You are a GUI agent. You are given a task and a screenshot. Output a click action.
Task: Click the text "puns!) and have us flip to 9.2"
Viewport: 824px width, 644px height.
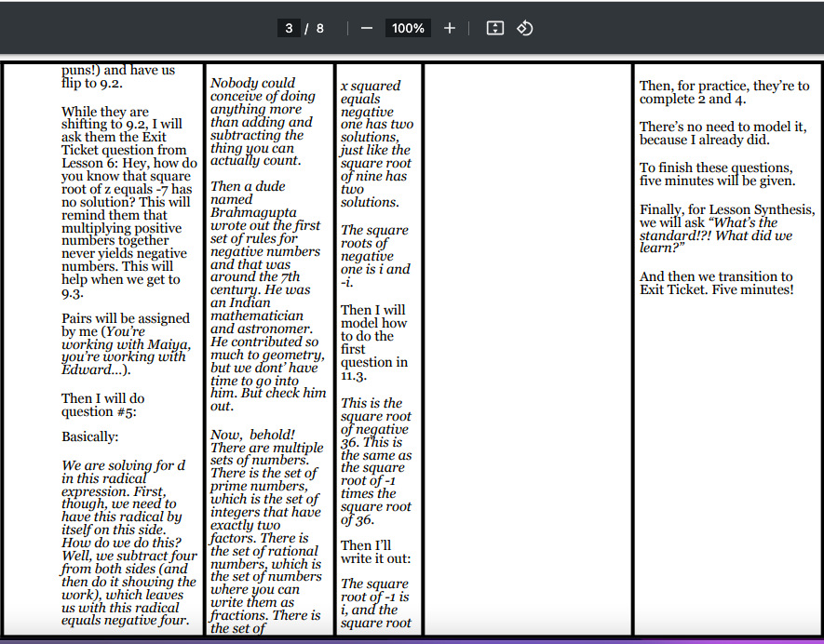(118, 76)
